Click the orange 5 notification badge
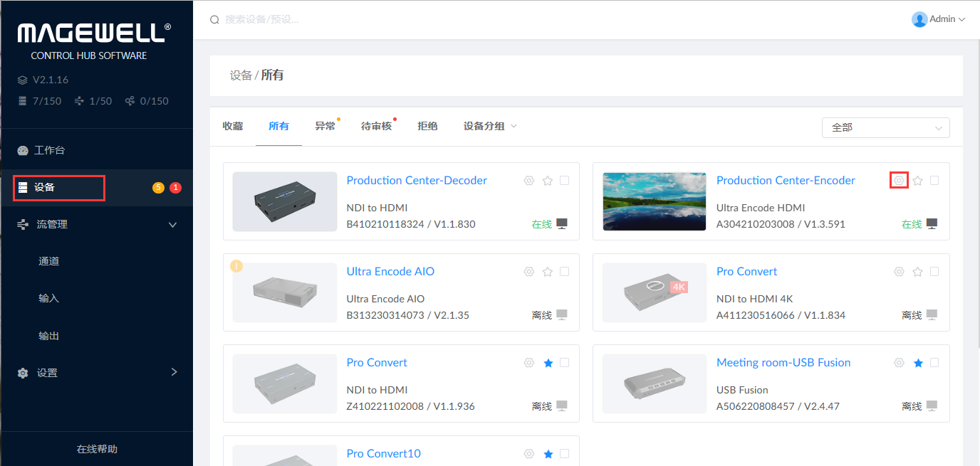 pos(158,188)
